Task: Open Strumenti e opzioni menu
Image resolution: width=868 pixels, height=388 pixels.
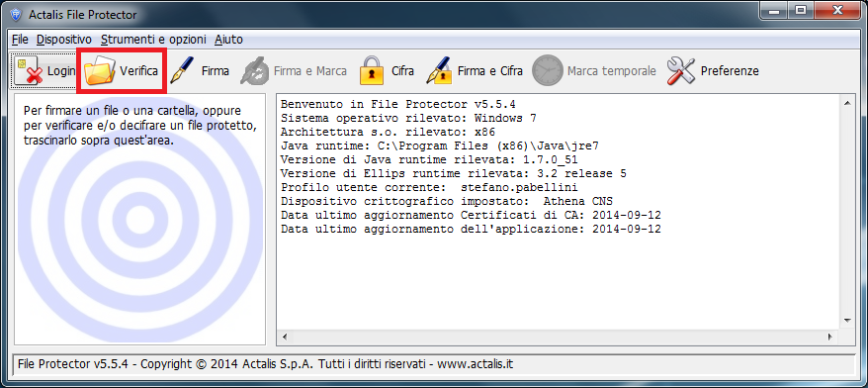Action: 153,40
